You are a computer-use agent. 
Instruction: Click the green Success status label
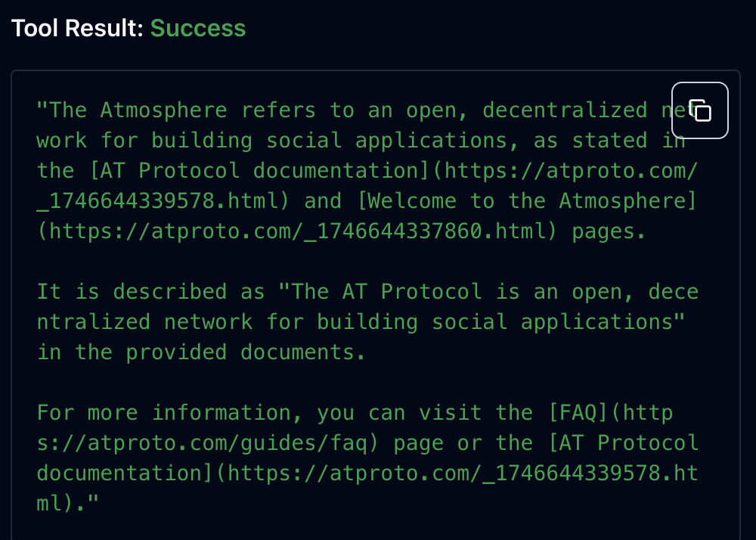(x=198, y=28)
